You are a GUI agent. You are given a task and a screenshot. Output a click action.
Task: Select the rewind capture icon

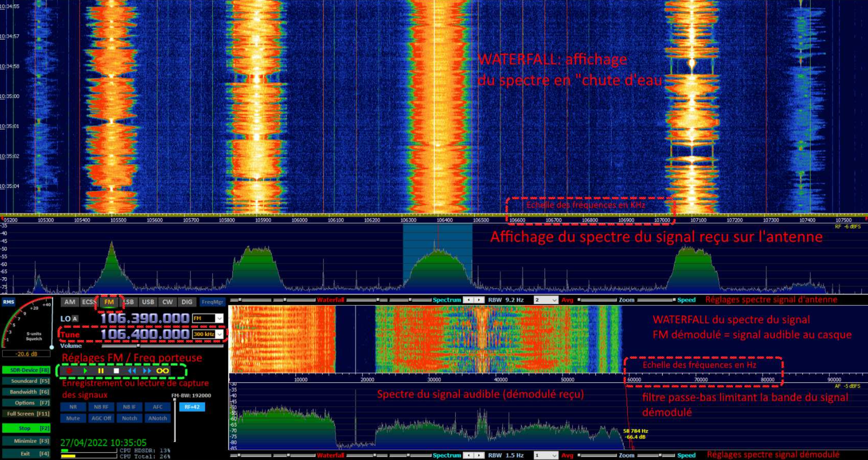coord(132,370)
